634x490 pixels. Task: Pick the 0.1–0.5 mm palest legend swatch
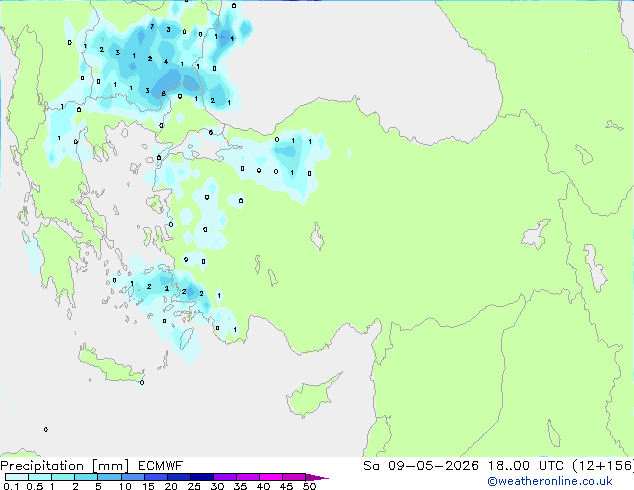pos(17,477)
